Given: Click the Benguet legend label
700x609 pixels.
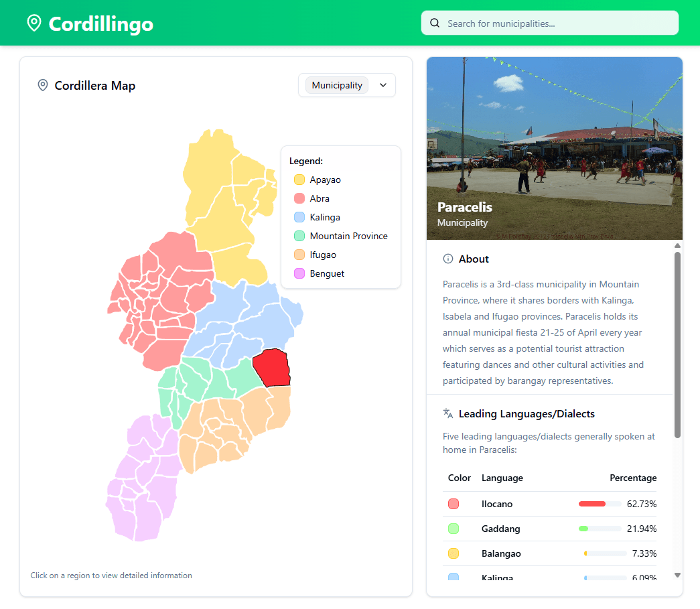Looking at the screenshot, I should click(x=327, y=273).
